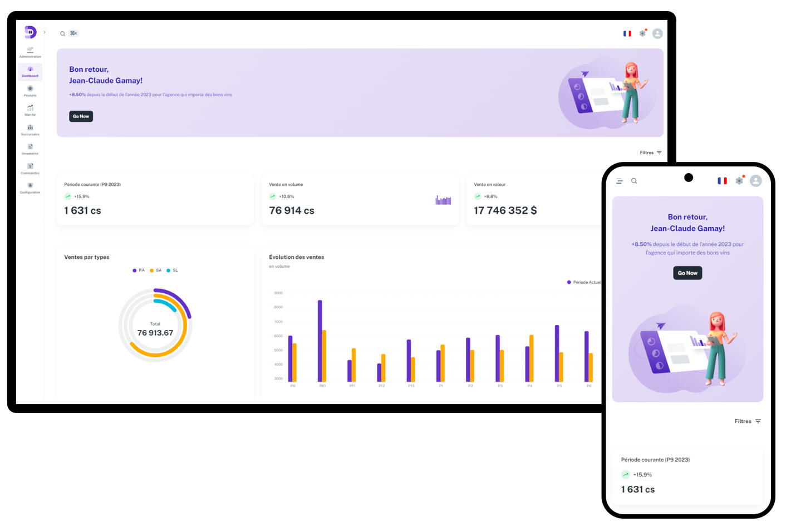Toggle the SA series in the donut legend
This screenshot has width=791, height=532.
tap(156, 270)
